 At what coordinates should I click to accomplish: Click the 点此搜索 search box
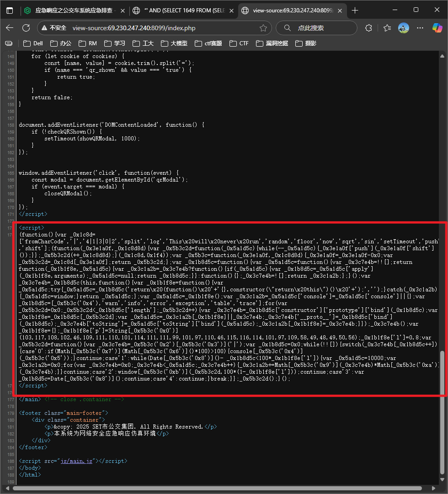[316, 28]
